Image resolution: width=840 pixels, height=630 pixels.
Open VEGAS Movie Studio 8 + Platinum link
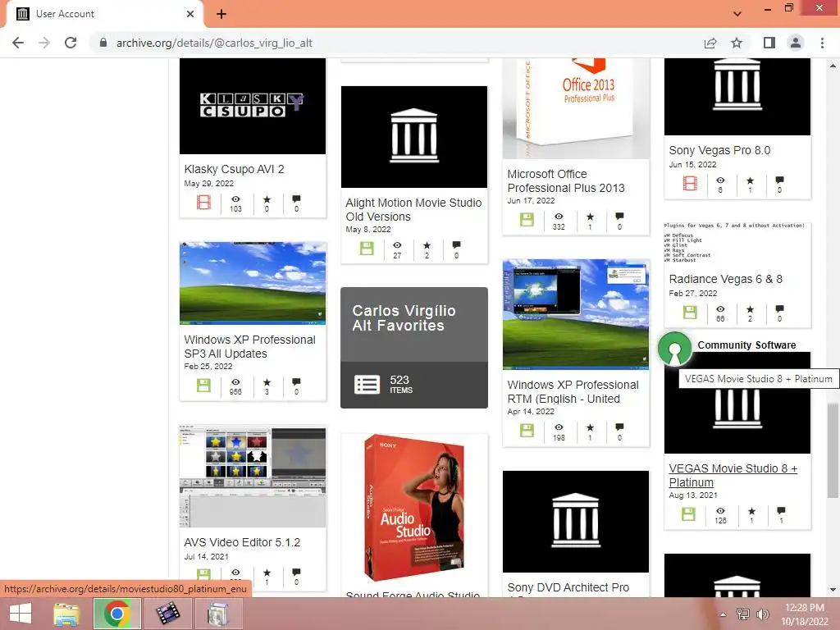click(733, 475)
